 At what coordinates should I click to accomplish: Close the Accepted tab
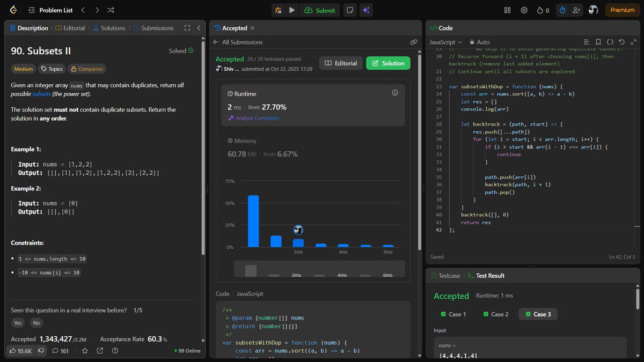252,28
